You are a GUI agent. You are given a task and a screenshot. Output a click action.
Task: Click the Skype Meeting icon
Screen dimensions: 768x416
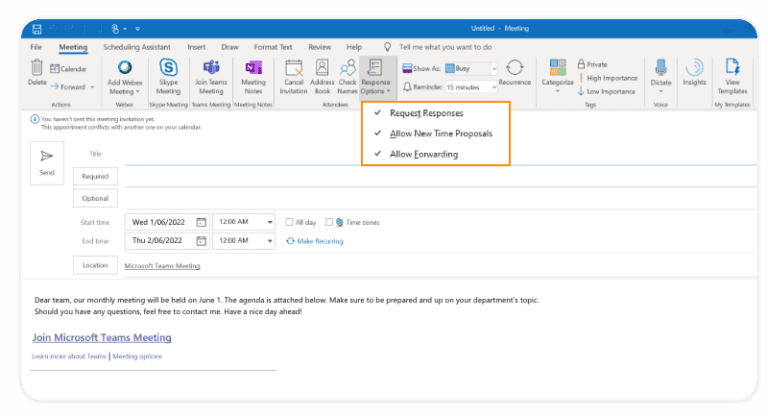(x=168, y=67)
